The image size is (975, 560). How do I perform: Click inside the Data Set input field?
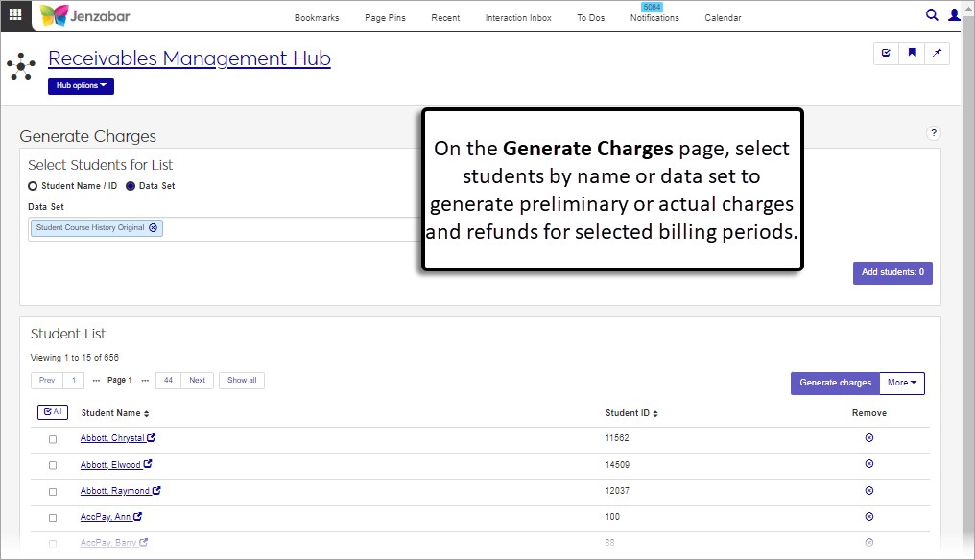coord(288,228)
